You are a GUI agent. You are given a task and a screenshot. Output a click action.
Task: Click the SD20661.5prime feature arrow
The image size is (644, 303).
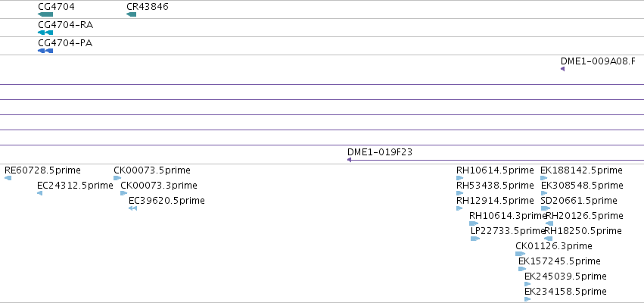pos(546,208)
